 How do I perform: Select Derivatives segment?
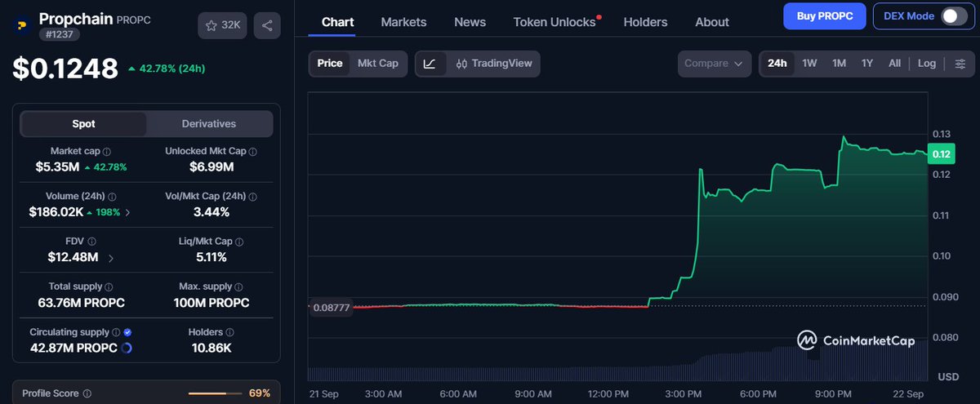pos(209,124)
